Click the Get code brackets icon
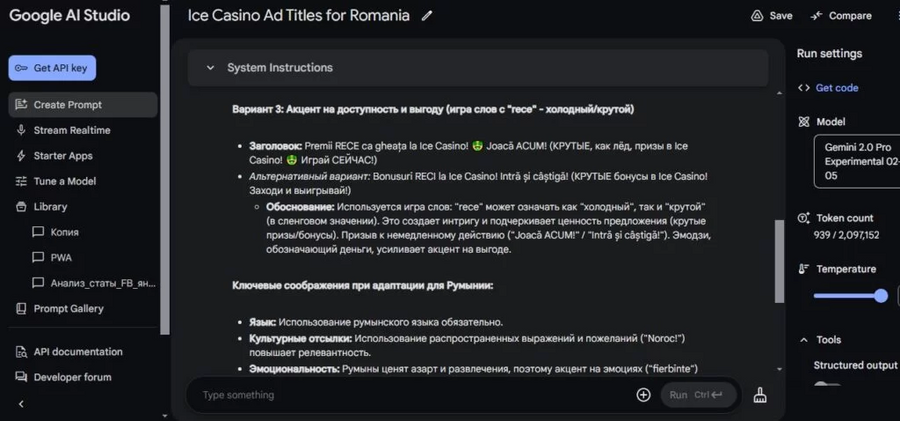The width and height of the screenshot is (900, 421). 804,88
